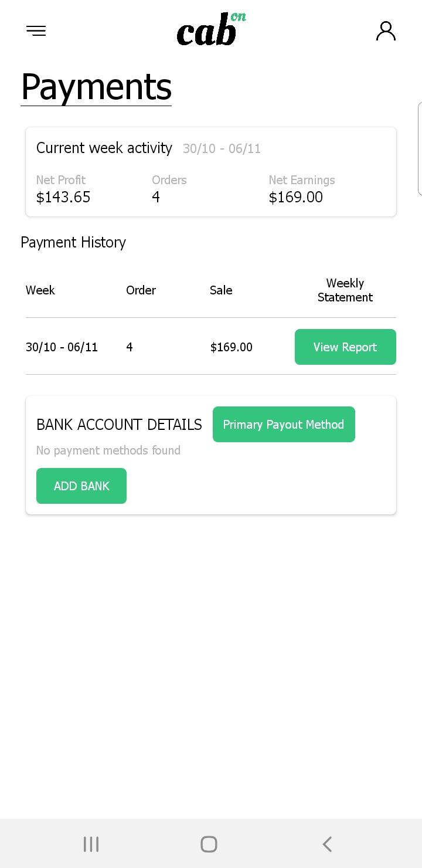Click the View Report button

tap(345, 347)
